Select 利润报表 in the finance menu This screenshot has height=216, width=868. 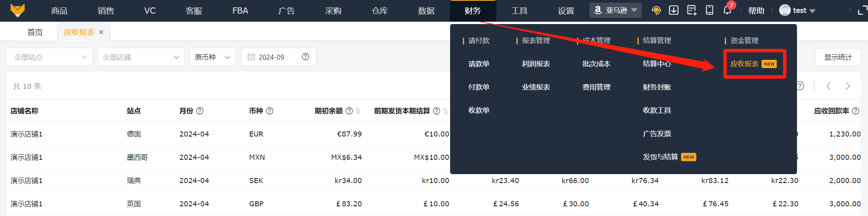coord(536,64)
